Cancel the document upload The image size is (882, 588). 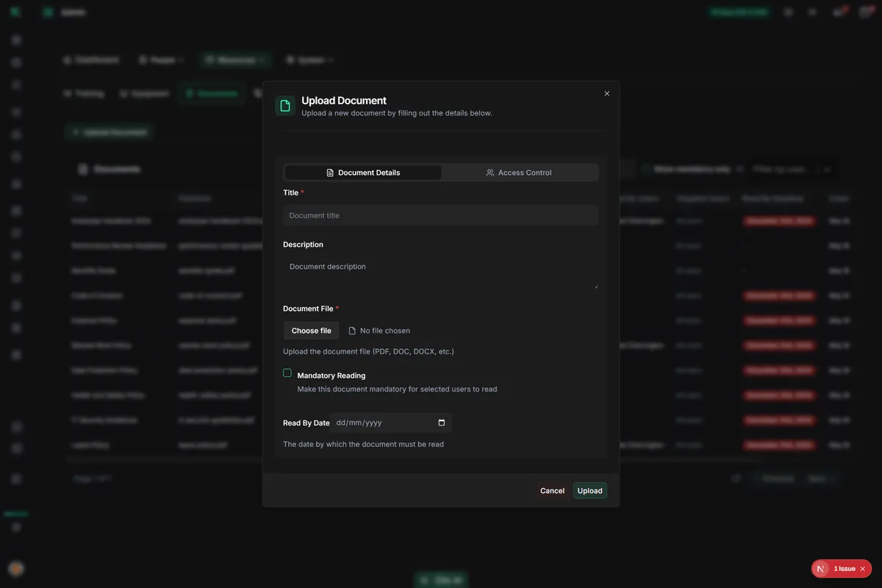[552, 491]
